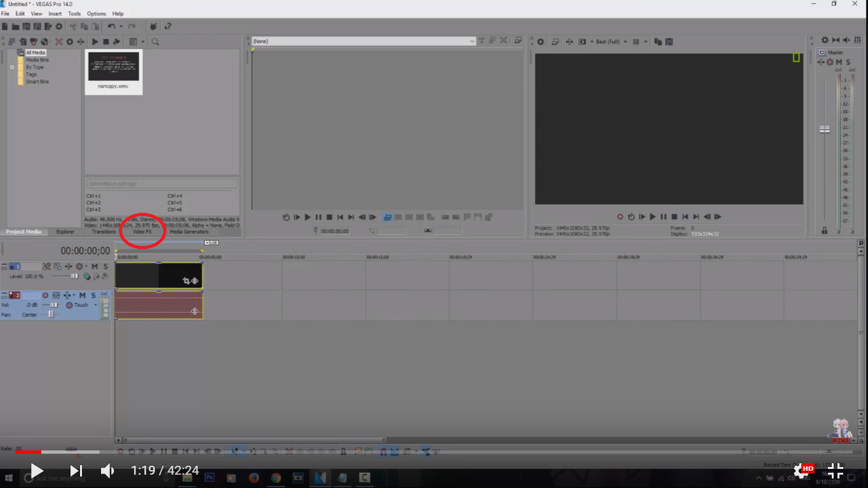Click the What's This help icon
Viewport: 868px width, 488px height.
click(168, 26)
